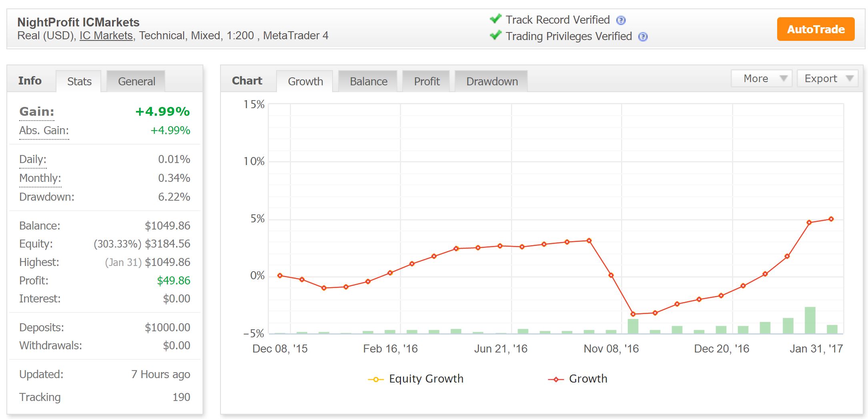
Task: Switch to the Stats tab
Action: [79, 81]
